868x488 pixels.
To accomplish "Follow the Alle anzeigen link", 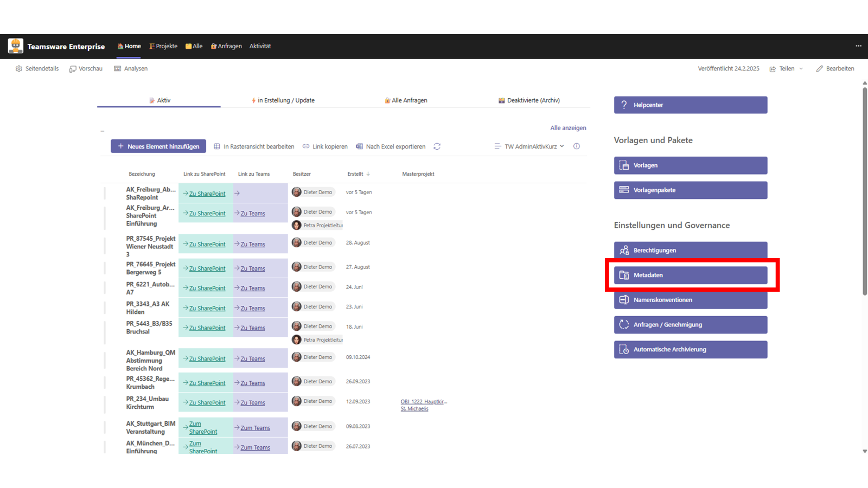I will [568, 128].
